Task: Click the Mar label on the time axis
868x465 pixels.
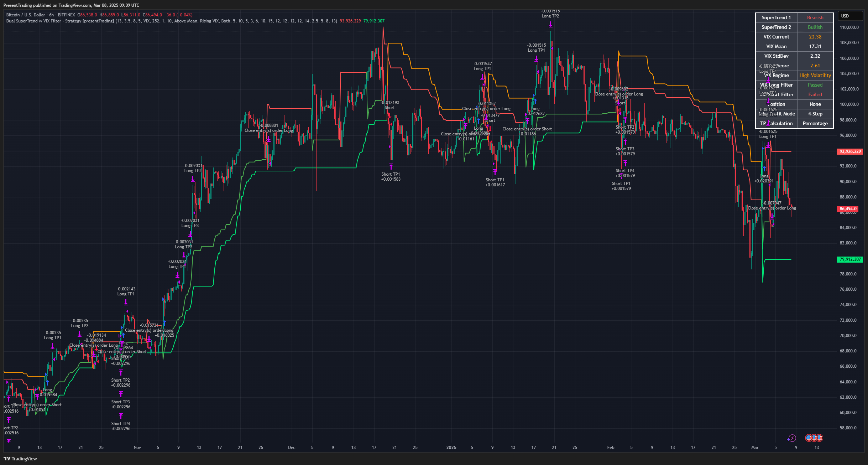Action: pyautogui.click(x=755, y=448)
